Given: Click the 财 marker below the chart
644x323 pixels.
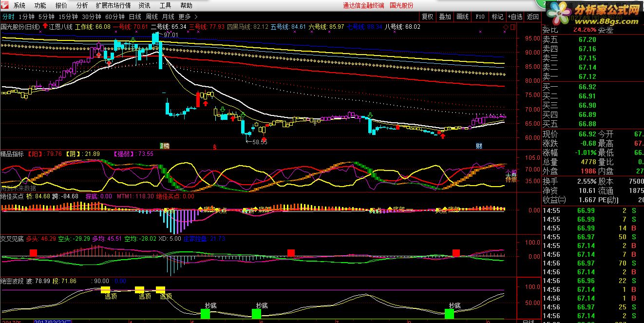Looking at the screenshot, I should click(x=479, y=146).
